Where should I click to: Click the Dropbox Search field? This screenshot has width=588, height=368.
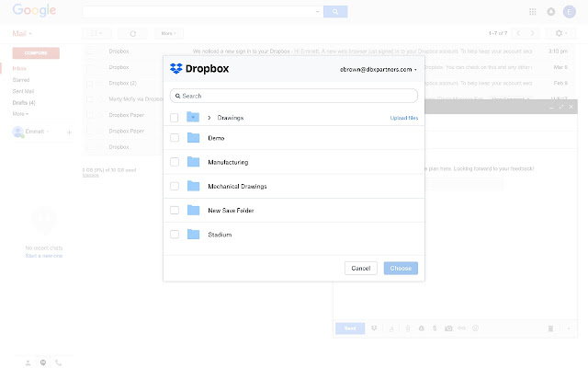click(x=294, y=96)
